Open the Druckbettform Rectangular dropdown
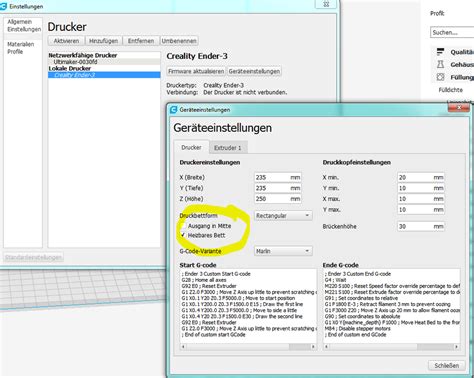Image resolution: width=474 pixels, height=378 pixels. click(283, 216)
